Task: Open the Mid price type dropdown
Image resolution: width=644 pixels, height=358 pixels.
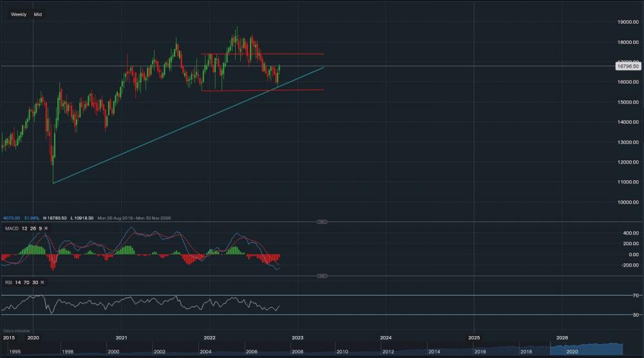Action: click(37, 14)
